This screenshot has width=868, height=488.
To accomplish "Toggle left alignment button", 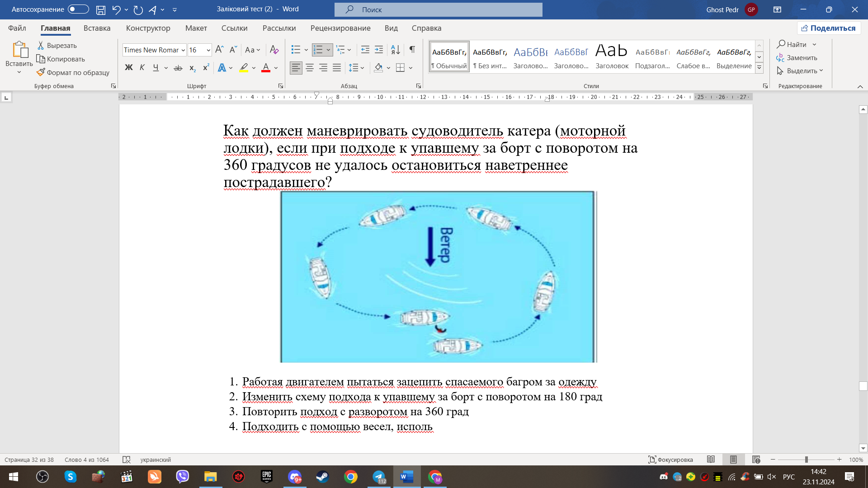I will click(x=296, y=68).
